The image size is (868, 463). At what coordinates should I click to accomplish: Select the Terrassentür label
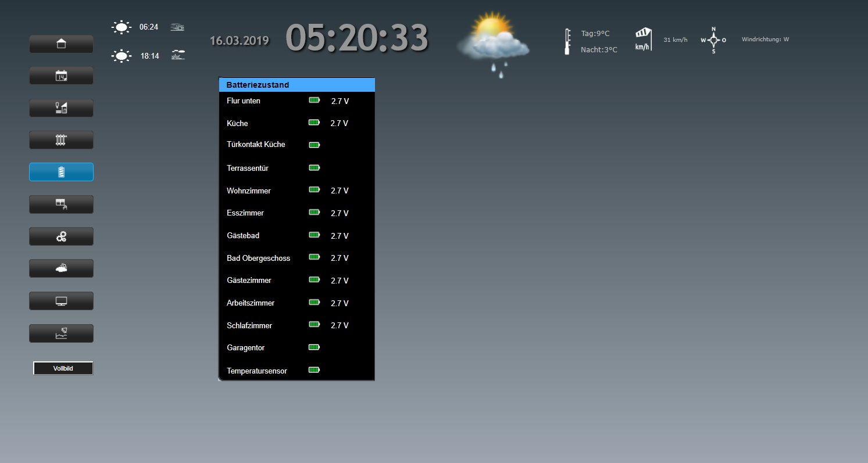[x=248, y=168]
